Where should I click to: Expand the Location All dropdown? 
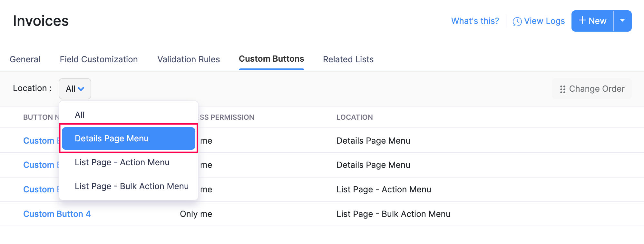pyautogui.click(x=75, y=89)
